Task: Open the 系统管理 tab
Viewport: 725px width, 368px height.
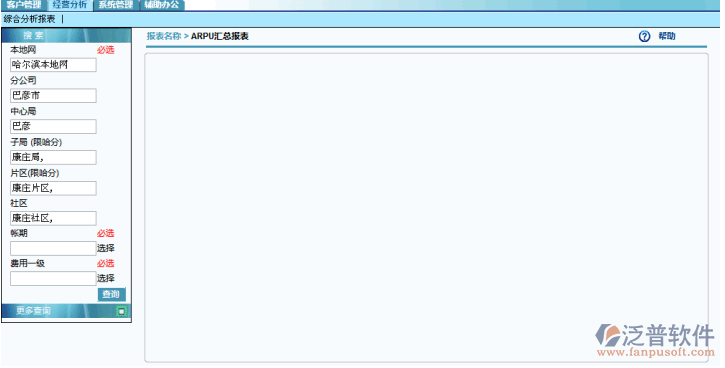Action: 115,5
